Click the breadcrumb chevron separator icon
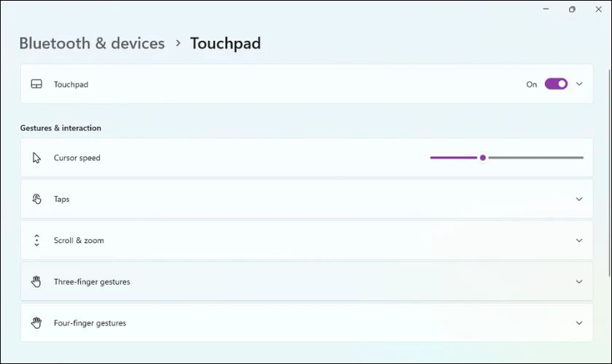The width and height of the screenshot is (612, 364). point(178,44)
